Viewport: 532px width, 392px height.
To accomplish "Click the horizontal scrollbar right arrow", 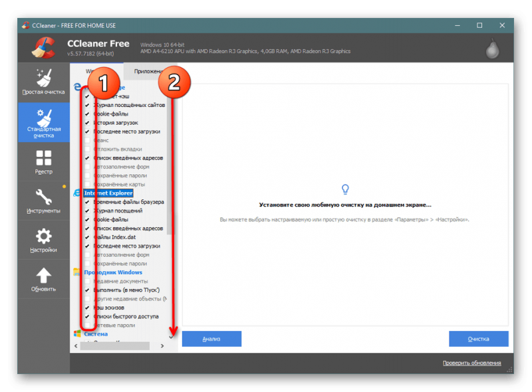I will pos(162,346).
